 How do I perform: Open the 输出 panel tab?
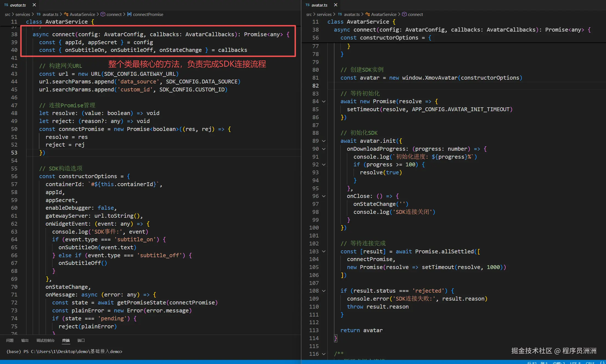click(25, 340)
